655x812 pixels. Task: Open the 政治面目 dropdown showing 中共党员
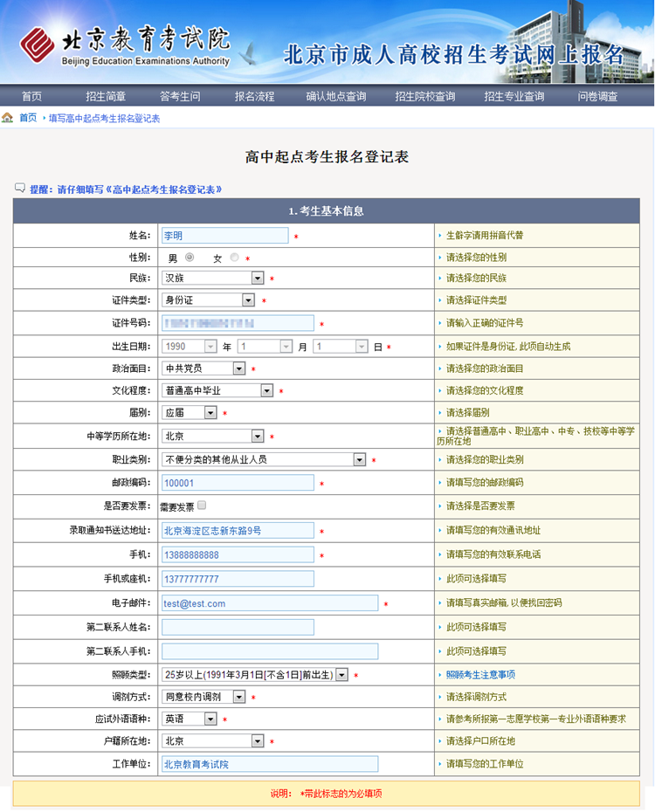pos(203,368)
